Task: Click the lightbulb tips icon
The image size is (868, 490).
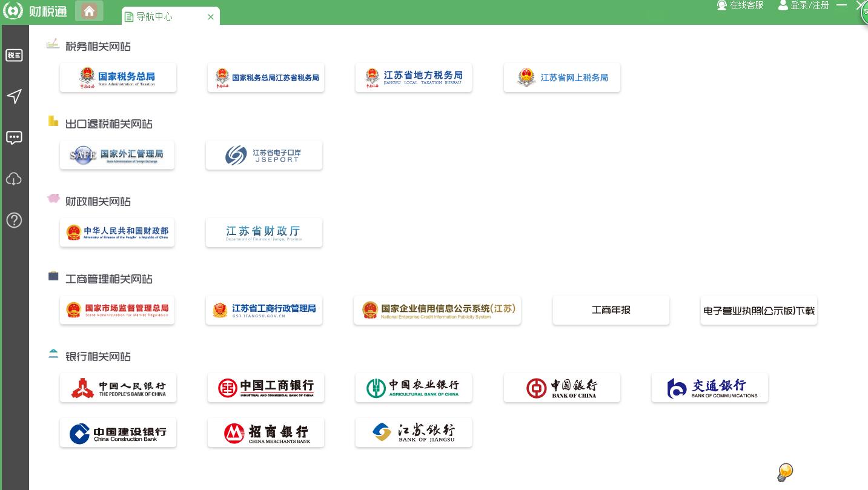Action: [785, 472]
